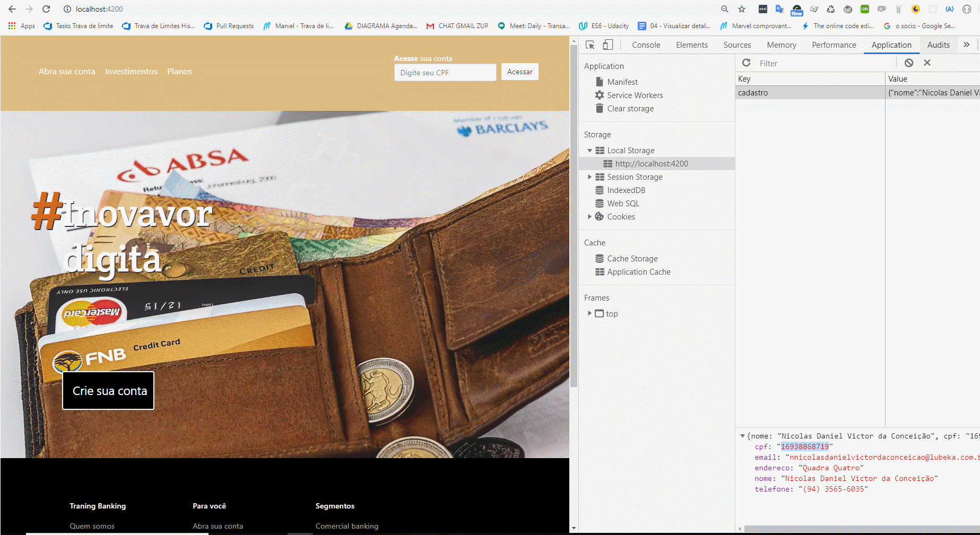Click the endereco value Quadra Quatro
The image size is (980, 535).
pos(831,468)
